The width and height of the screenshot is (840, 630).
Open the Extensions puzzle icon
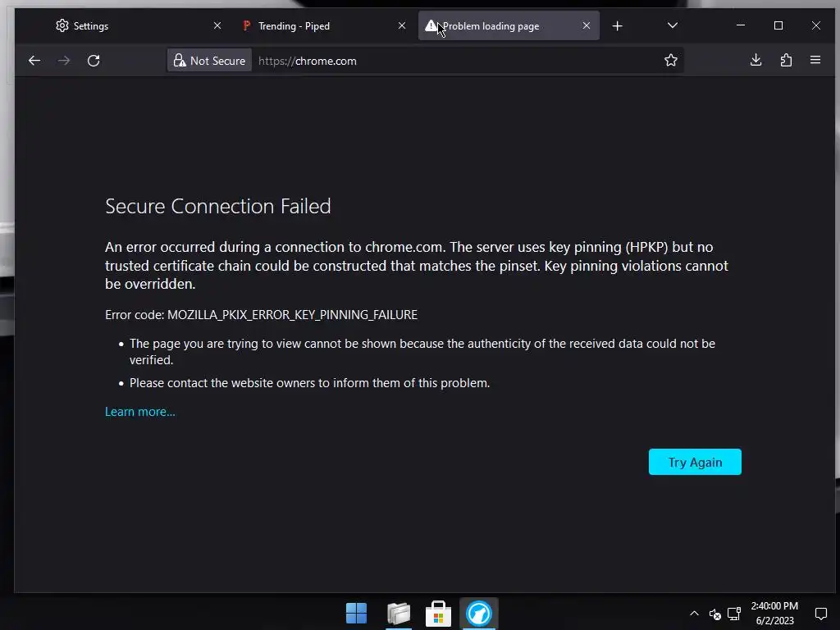coord(786,61)
